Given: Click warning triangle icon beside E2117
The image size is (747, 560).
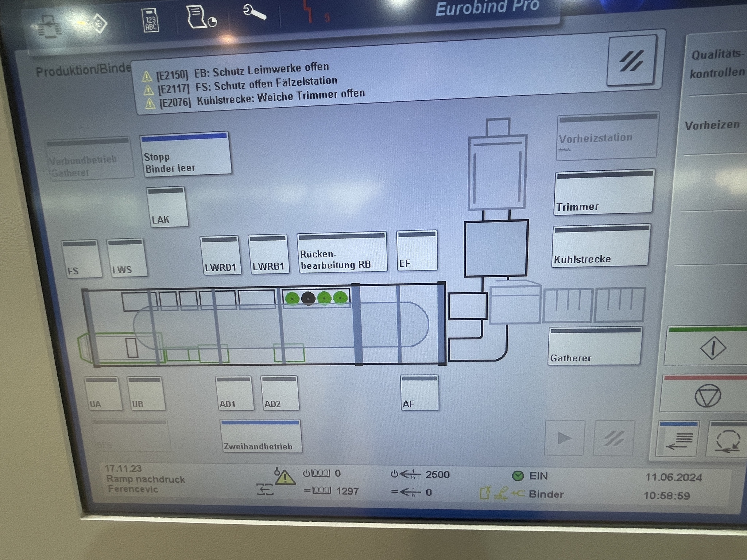Looking at the screenshot, I should (148, 90).
